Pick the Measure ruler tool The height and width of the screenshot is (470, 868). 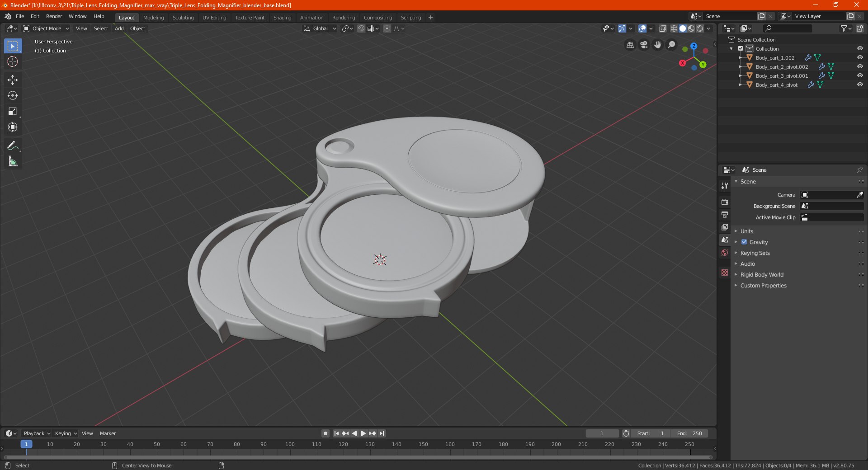[x=13, y=161]
